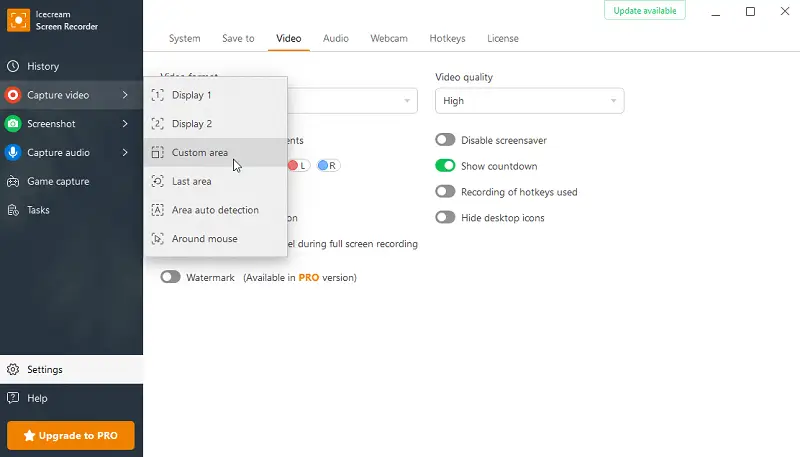Viewport: 800px width, 457px height.
Task: Select the Video tab
Action: 289,38
